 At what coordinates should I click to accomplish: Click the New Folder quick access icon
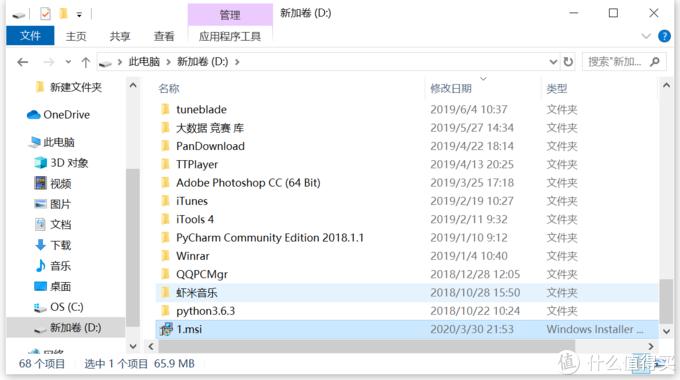point(63,14)
